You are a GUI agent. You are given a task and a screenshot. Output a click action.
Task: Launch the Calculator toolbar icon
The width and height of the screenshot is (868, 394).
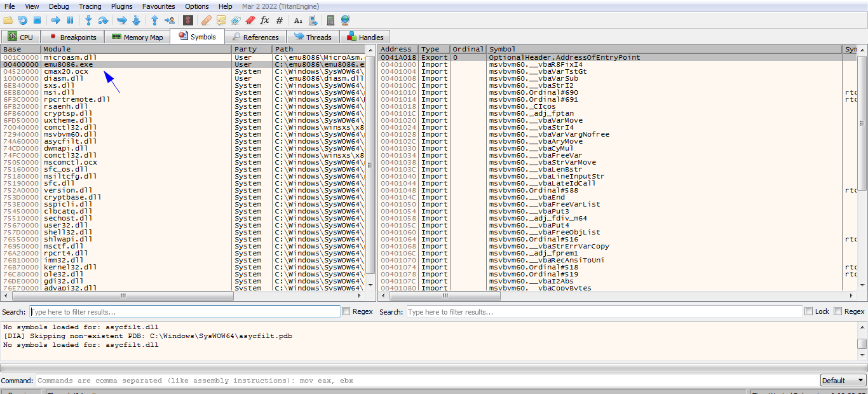[330, 20]
